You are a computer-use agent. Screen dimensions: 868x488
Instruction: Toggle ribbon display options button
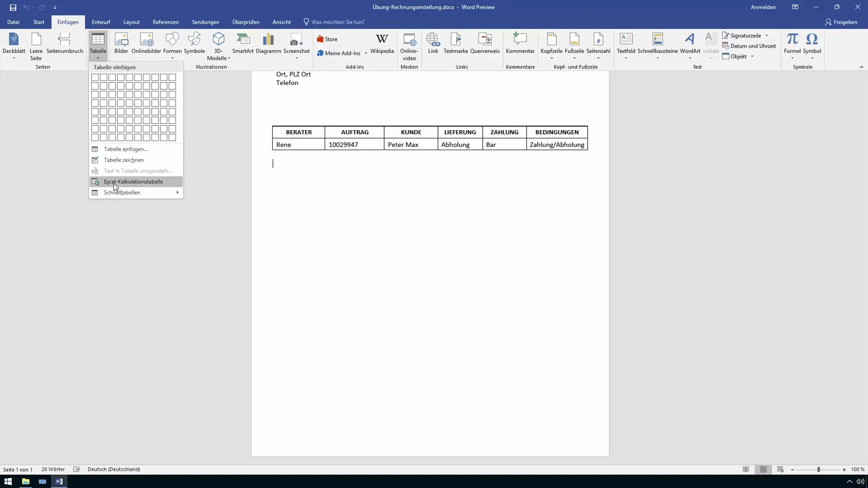click(x=795, y=7)
